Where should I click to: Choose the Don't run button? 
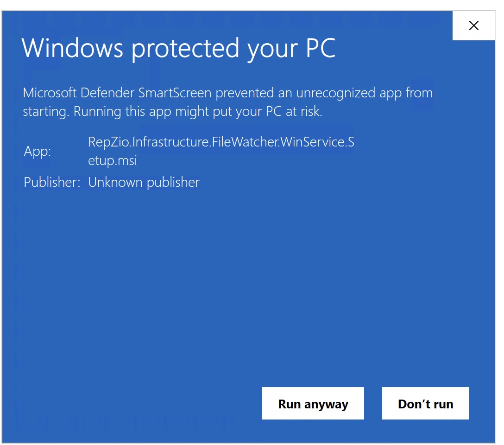[425, 403]
